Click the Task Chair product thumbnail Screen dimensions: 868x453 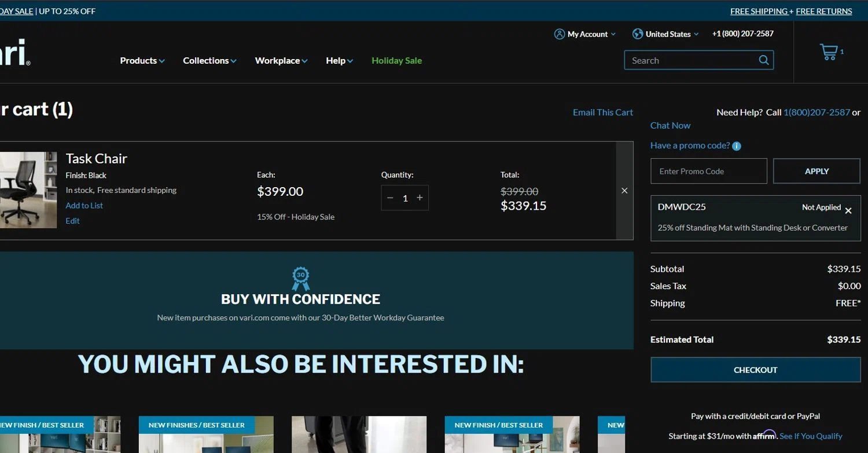coord(28,190)
